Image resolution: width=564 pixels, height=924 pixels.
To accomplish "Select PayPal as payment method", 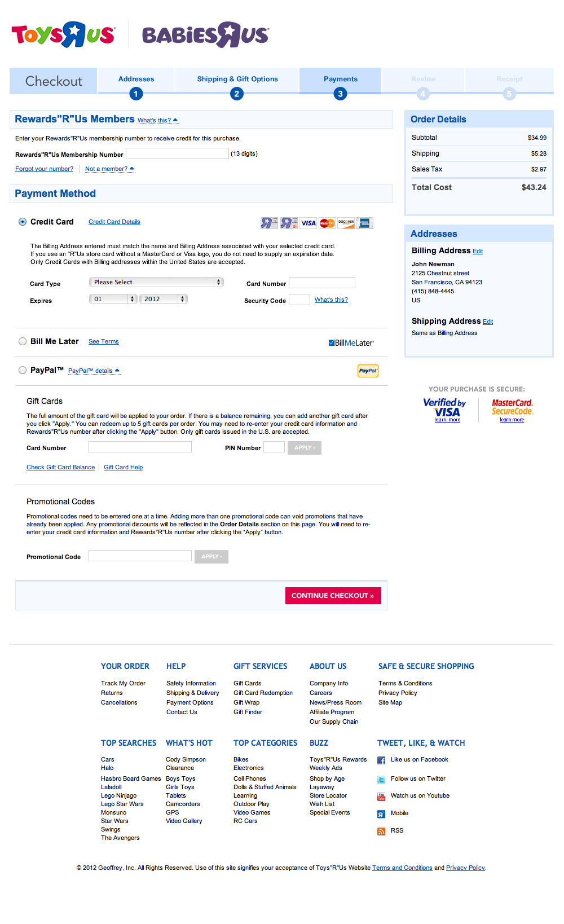I will (22, 369).
